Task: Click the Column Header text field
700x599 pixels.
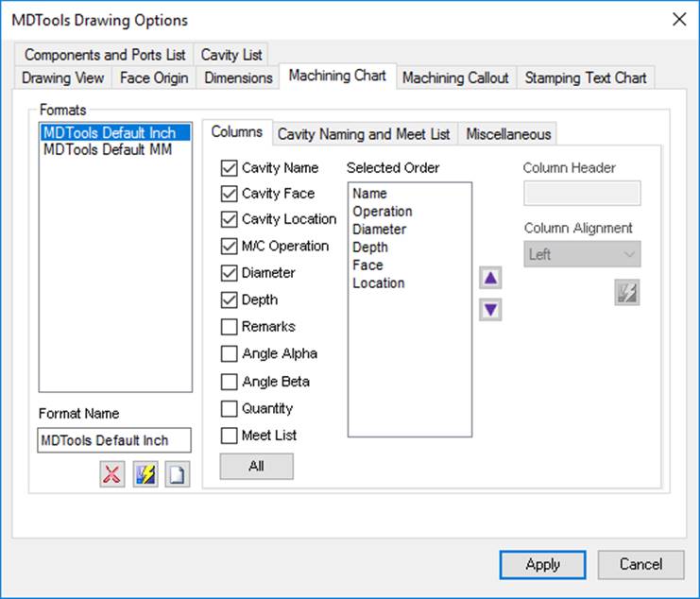Action: 582,194
